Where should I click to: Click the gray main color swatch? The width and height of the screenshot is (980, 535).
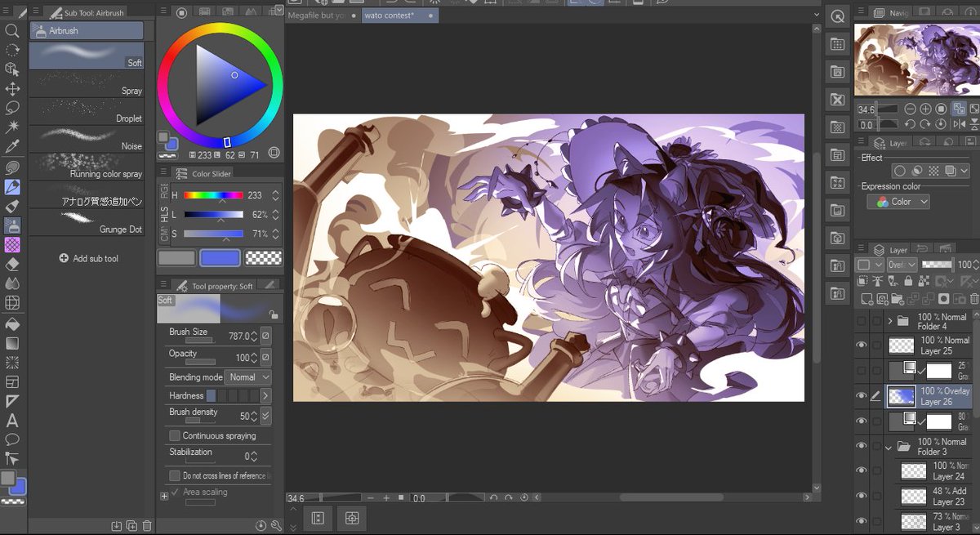click(176, 258)
